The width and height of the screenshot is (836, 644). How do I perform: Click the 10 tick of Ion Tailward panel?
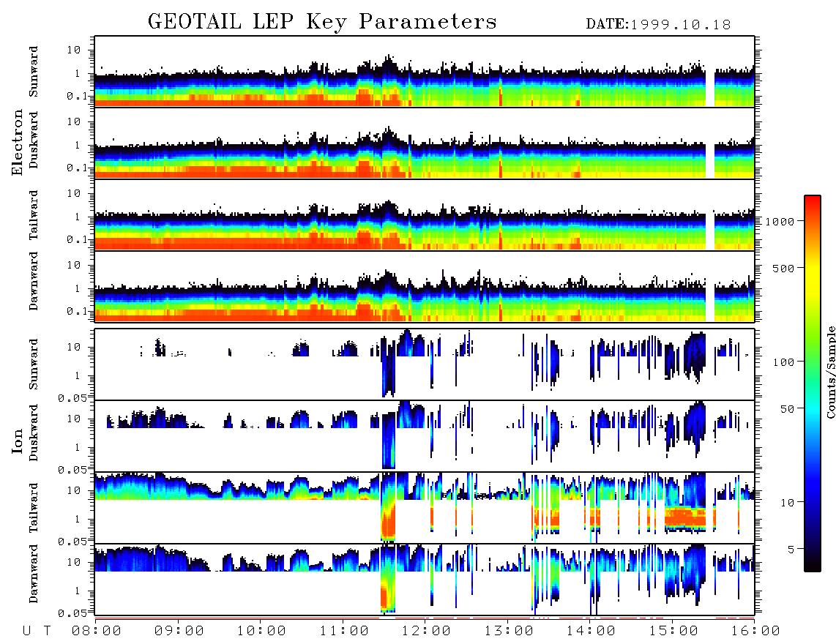coord(74,490)
